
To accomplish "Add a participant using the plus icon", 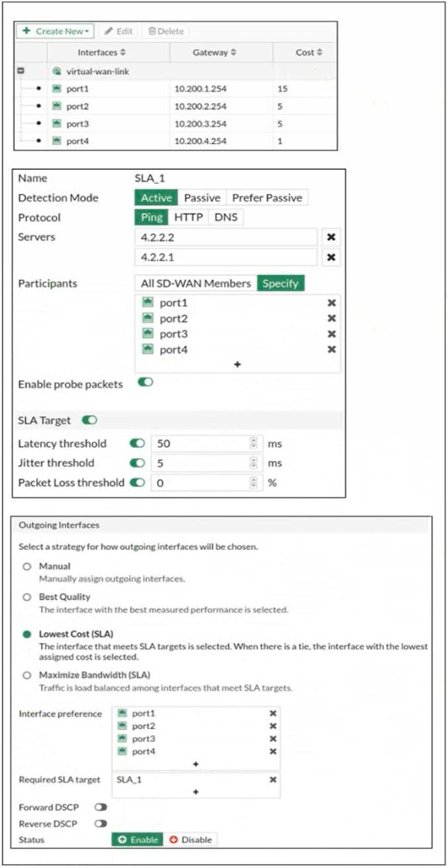I will [x=238, y=365].
